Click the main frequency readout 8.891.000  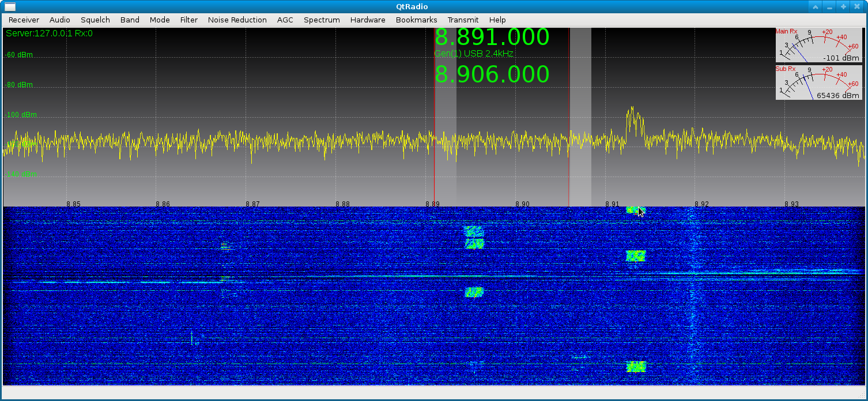pyautogui.click(x=491, y=36)
